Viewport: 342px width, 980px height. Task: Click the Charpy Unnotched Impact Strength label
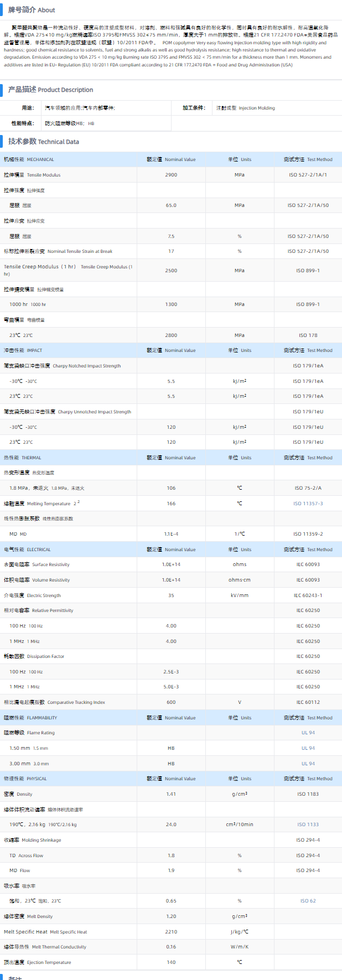tap(94, 412)
